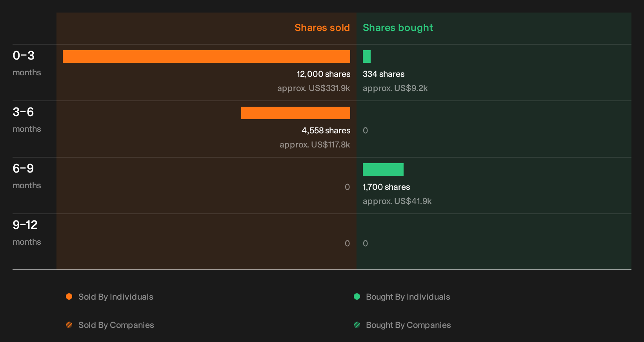
Task: Click the 6-9 months row label
Action: click(x=27, y=176)
